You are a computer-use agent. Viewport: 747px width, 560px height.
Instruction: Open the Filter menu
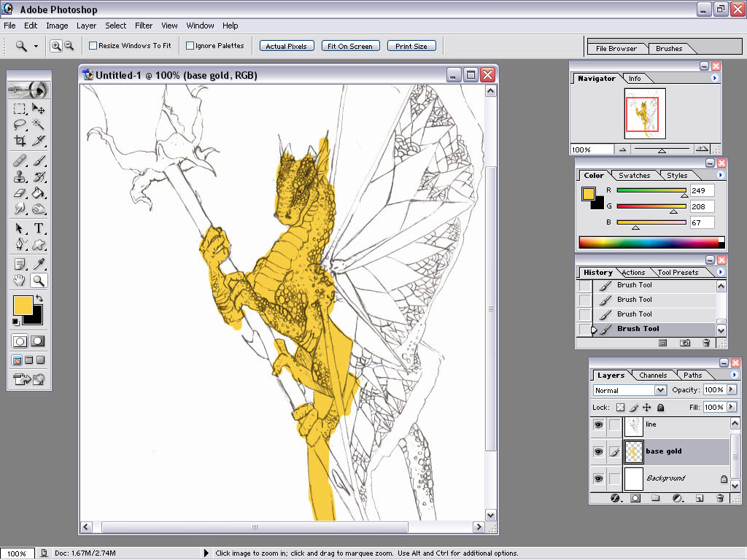[x=144, y=26]
